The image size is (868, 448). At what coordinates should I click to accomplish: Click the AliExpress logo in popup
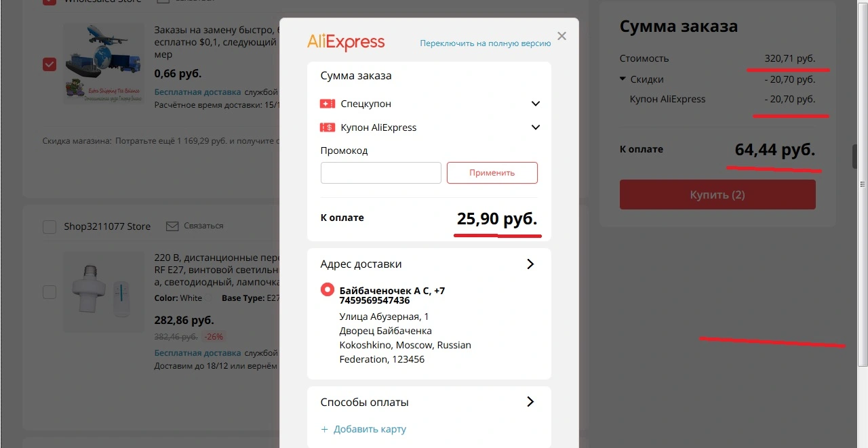[x=346, y=42]
